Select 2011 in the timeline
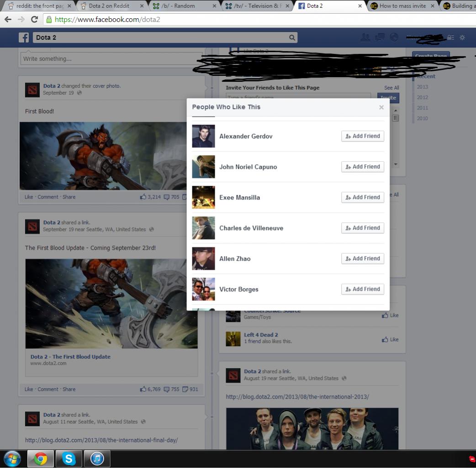 [x=422, y=108]
